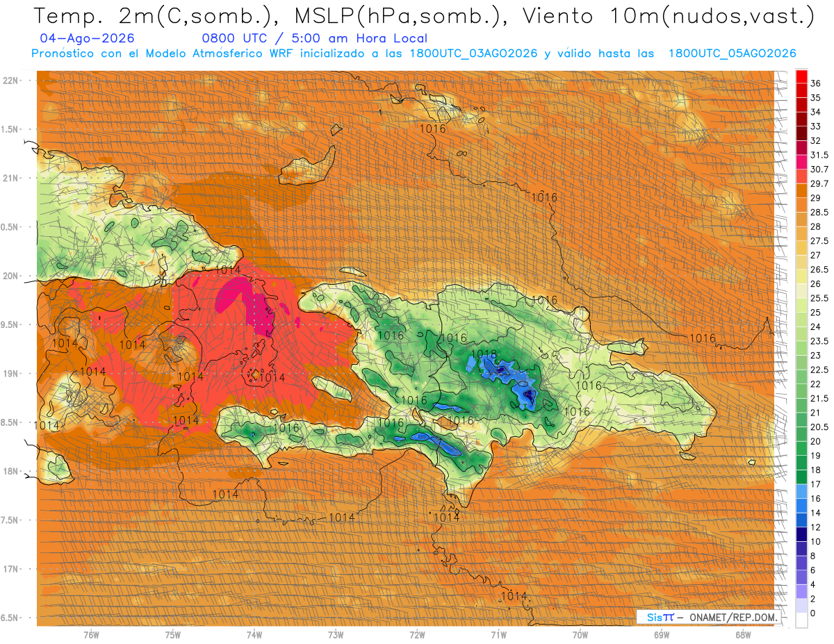Image resolution: width=834 pixels, height=644 pixels.
Task: Click legend value 25.5
Action: 819,298
